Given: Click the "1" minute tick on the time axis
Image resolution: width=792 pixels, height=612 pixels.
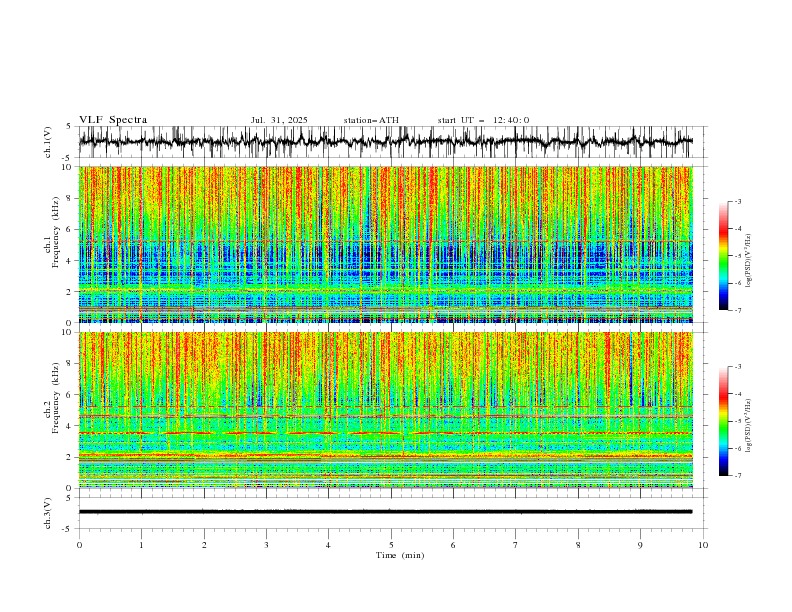Looking at the screenshot, I should 141,545.
